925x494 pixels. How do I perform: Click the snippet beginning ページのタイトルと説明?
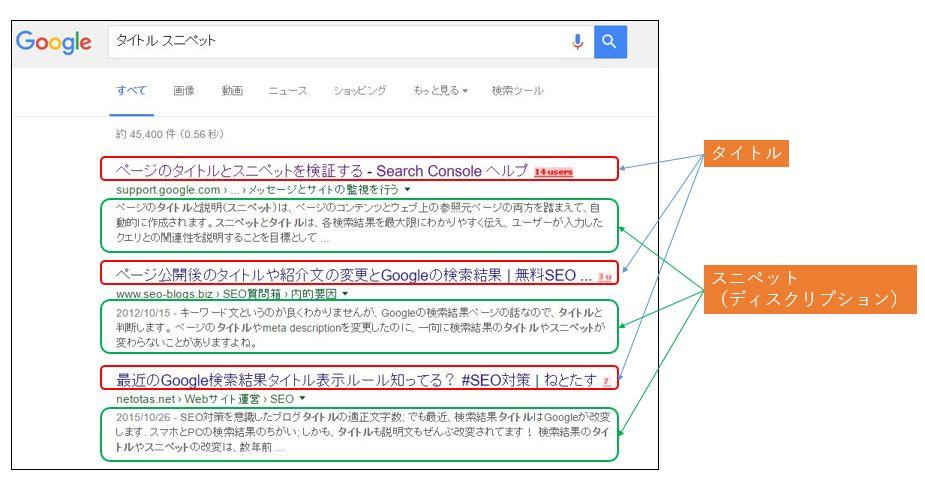point(359,223)
